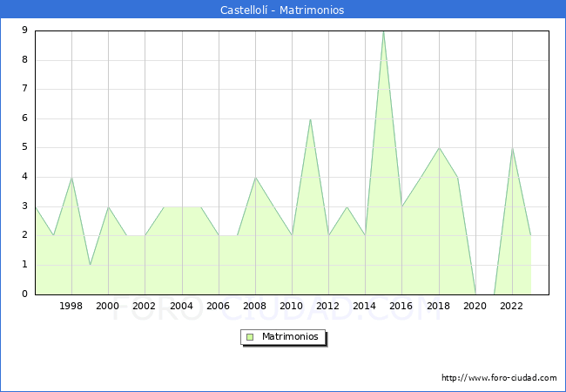Click the 2010 x-axis label
This screenshot has height=392, width=566.
click(292, 306)
